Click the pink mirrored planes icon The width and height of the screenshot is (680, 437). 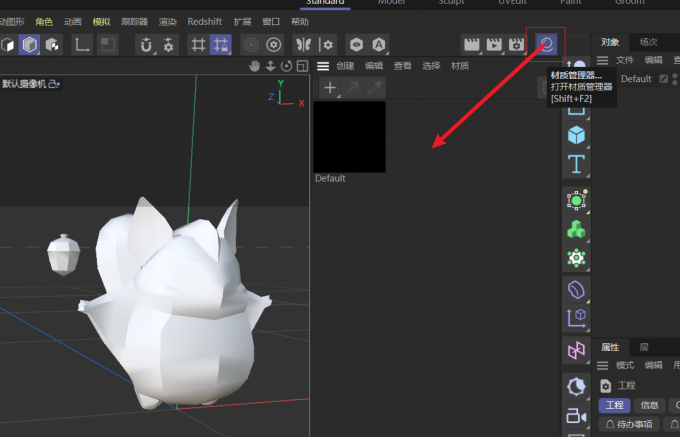click(576, 350)
